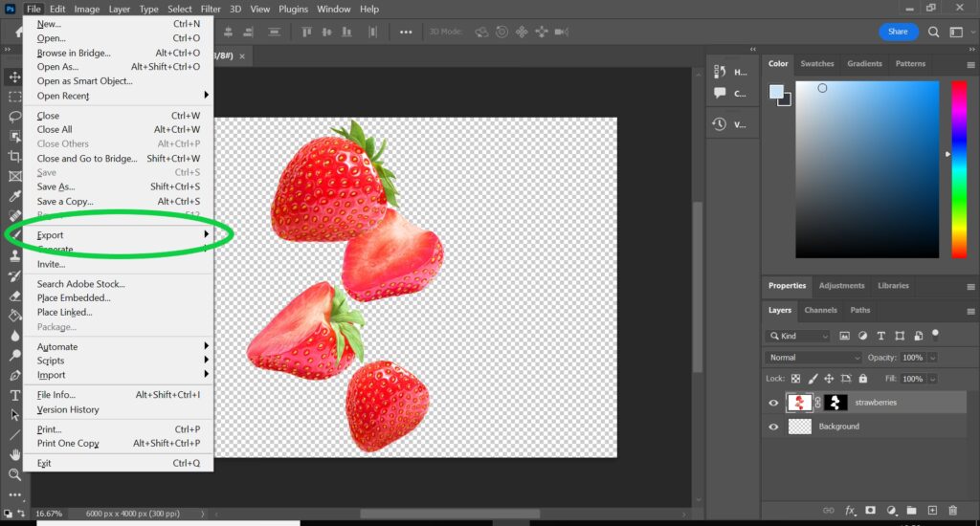This screenshot has width=980, height=526.
Task: Open the Kind filter dropdown in Layers
Action: 798,337
